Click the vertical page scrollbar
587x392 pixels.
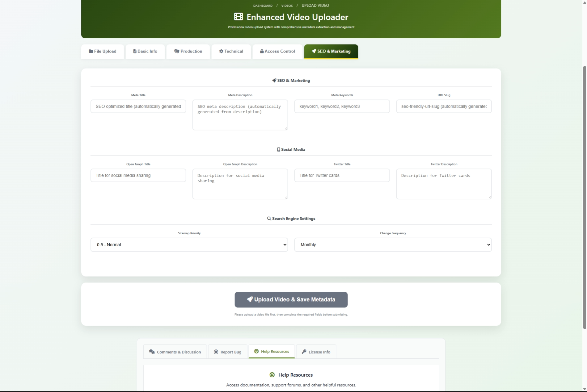tap(584, 198)
